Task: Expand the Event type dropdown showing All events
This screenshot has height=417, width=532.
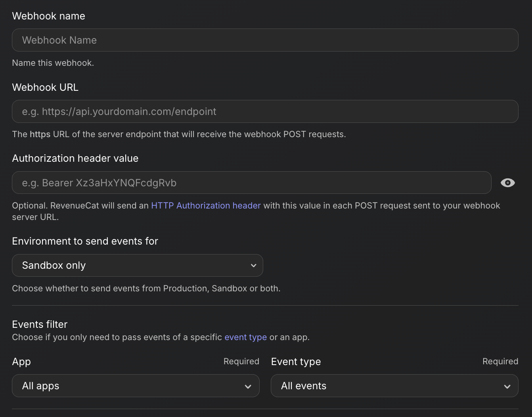Action: tap(394, 386)
